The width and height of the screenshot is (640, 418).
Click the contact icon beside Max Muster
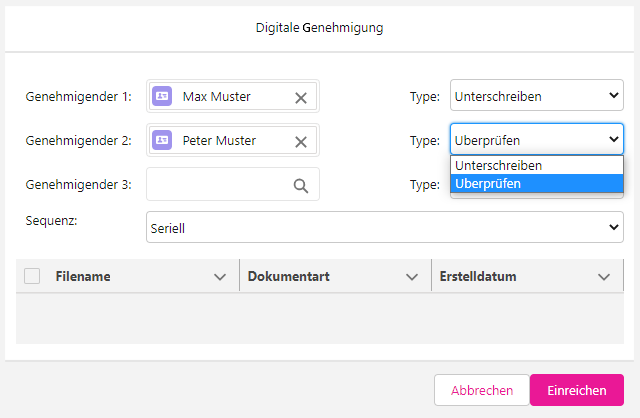(162, 97)
